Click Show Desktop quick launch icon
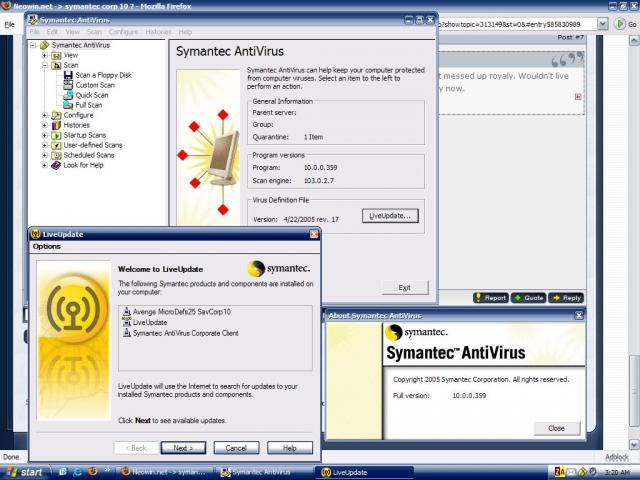The image size is (640, 480). coord(63,471)
